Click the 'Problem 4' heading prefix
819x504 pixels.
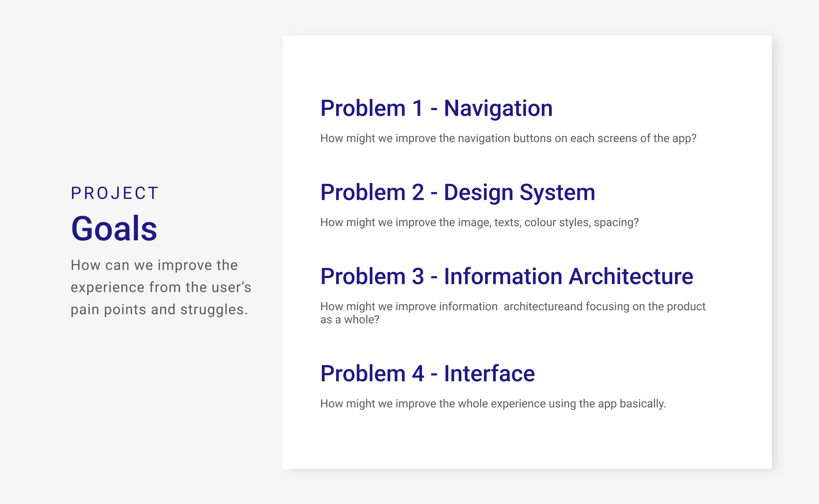pyautogui.click(x=372, y=373)
